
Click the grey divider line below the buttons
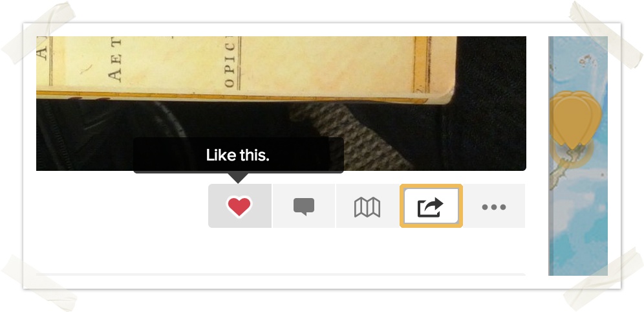281,274
